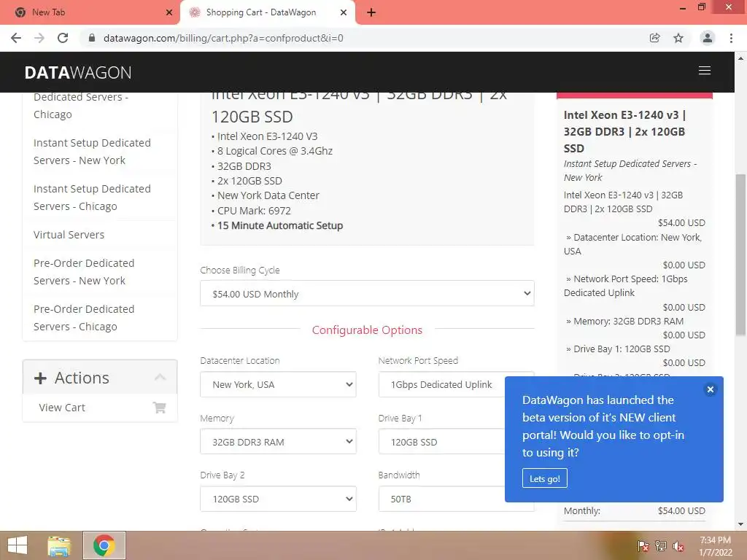Click order summary product title

[x=624, y=131]
